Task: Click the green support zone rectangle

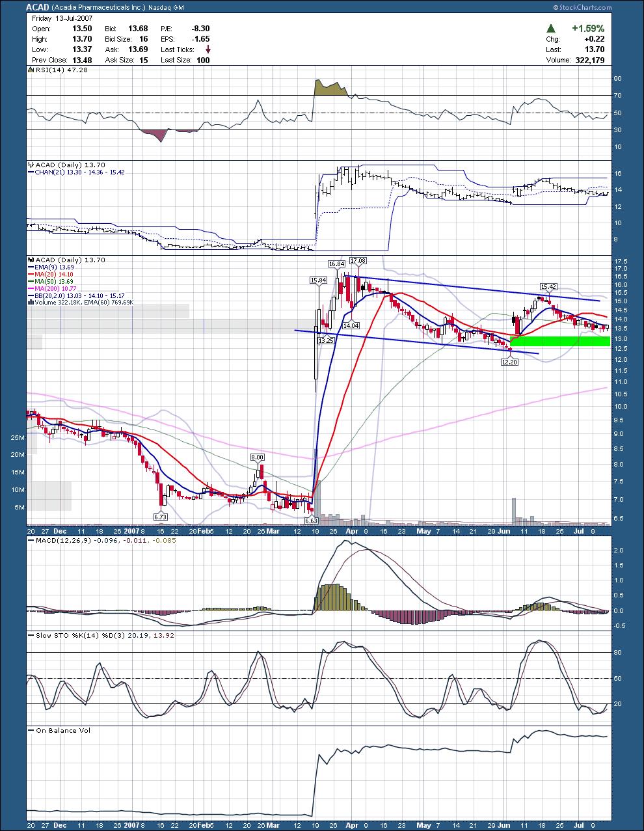Action: pyautogui.click(x=560, y=341)
